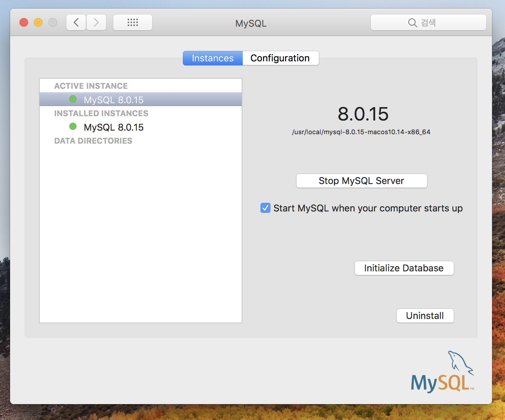
Task: Focus the 검색 search field
Action: pos(429,23)
